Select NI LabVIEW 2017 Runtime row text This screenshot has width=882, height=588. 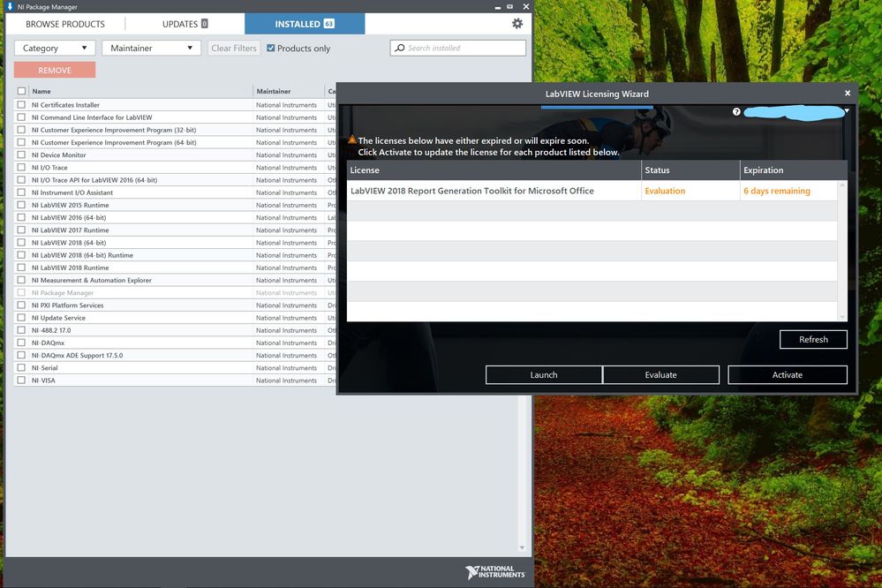[x=71, y=230]
